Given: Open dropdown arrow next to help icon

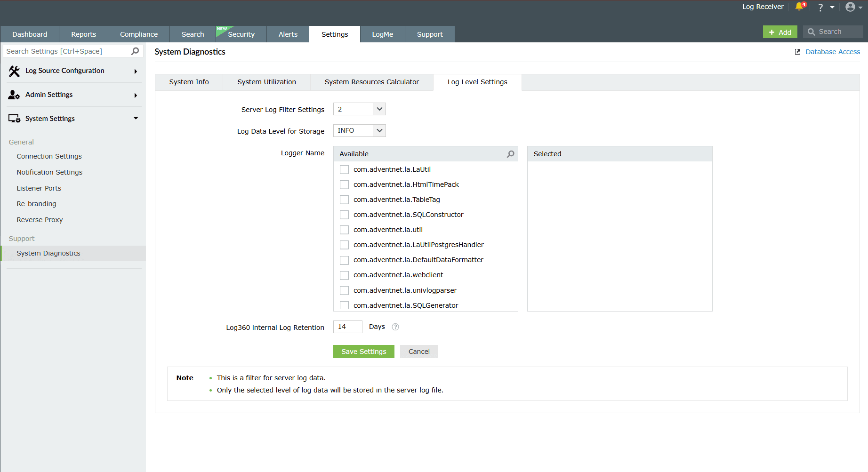Looking at the screenshot, I should click(x=832, y=7).
